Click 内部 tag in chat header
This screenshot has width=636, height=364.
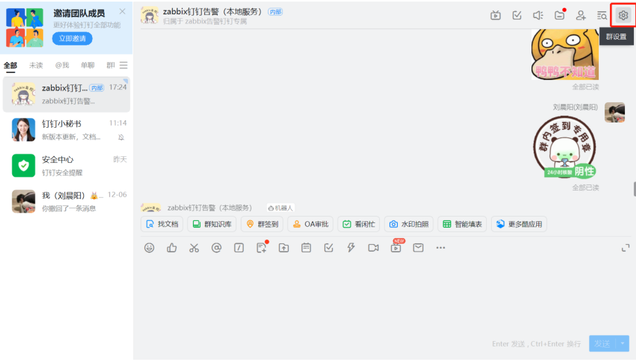click(x=275, y=12)
